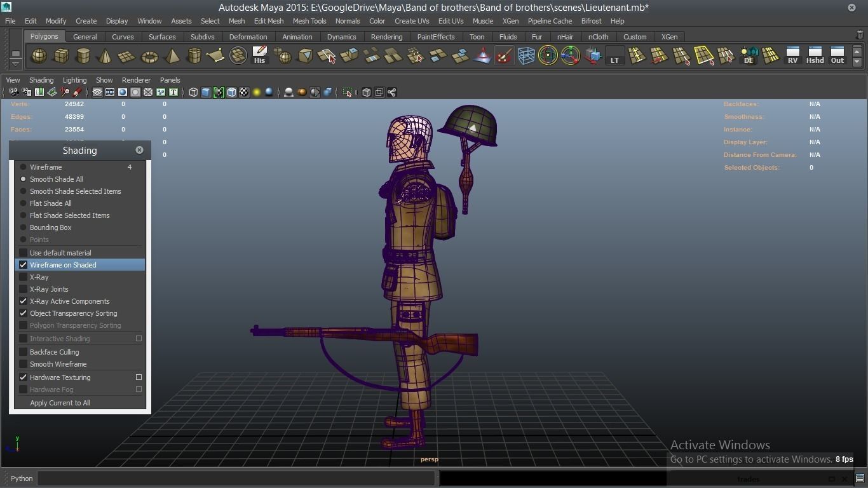Create a polygon cylinder from the shelf
The image size is (868, 488).
point(83,56)
